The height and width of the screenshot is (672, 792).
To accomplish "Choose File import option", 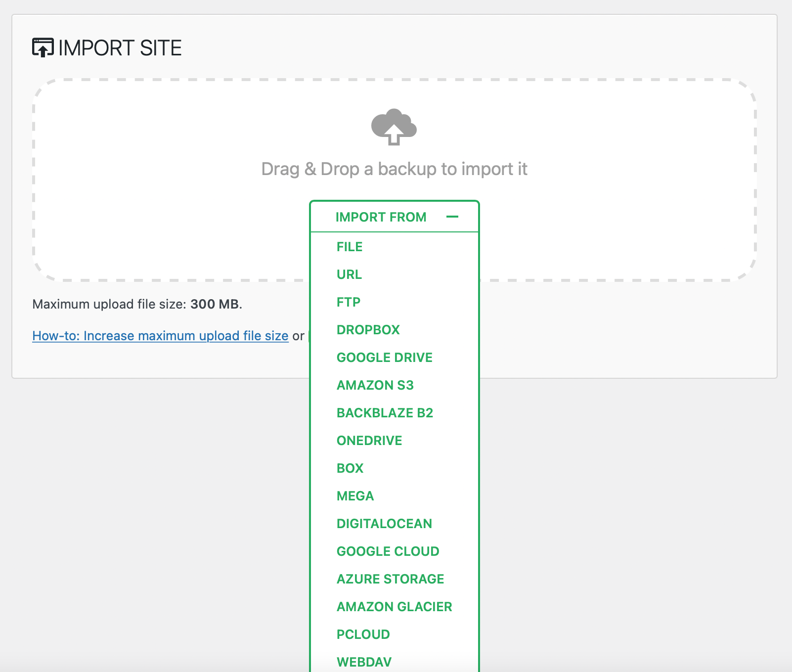I will (x=350, y=247).
